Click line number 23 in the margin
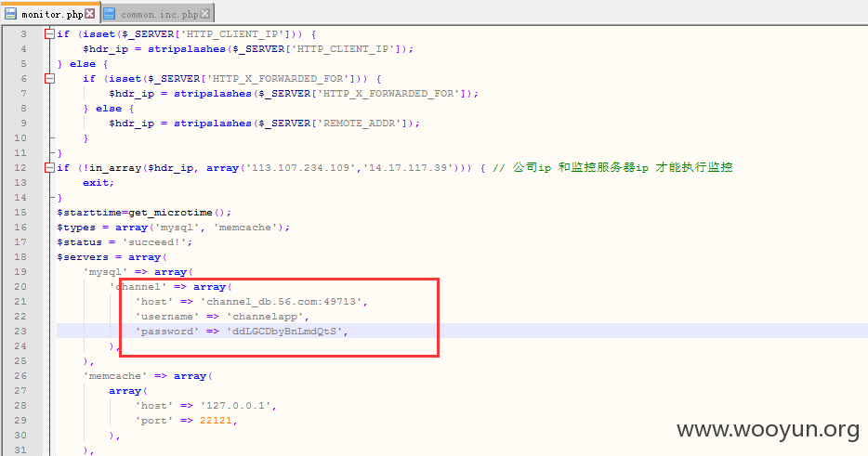This screenshot has width=868, height=456. (20, 332)
